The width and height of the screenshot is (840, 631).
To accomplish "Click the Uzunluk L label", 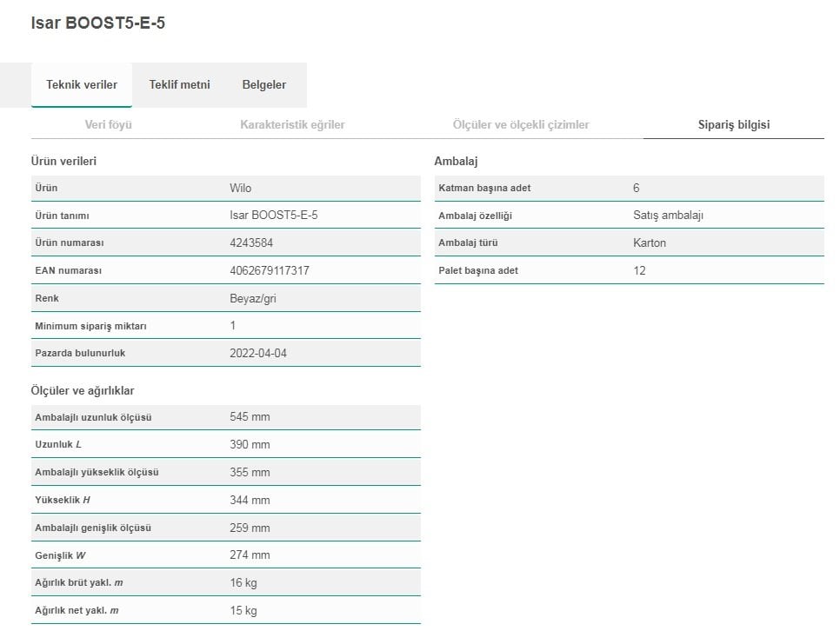I will [x=58, y=445].
